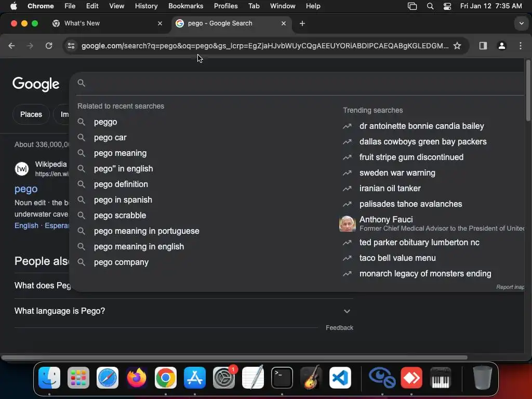
Task: Open the piano keyboard app in dock
Action: coord(441,378)
